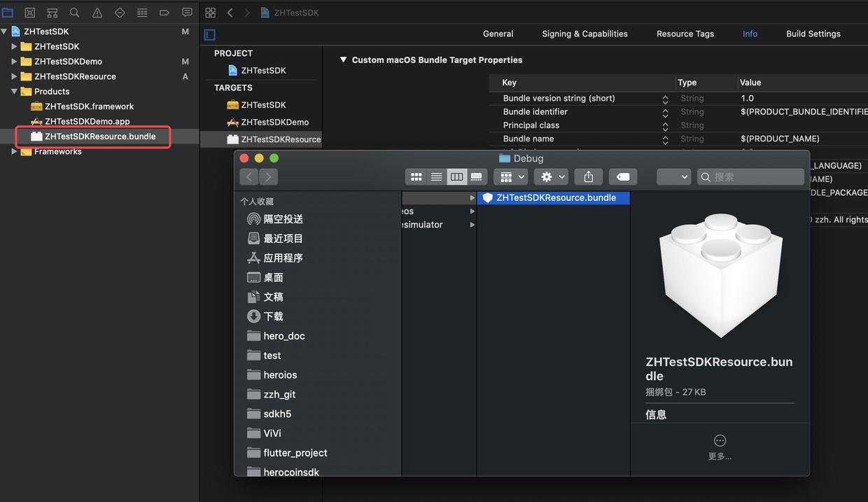Click the Finder Edit Tags button

point(623,176)
